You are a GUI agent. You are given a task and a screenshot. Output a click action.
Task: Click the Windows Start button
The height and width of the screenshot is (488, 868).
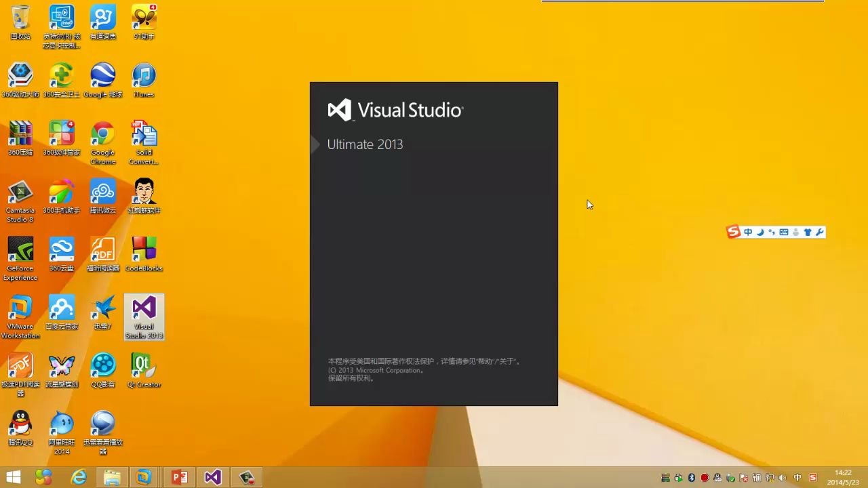pyautogui.click(x=13, y=477)
